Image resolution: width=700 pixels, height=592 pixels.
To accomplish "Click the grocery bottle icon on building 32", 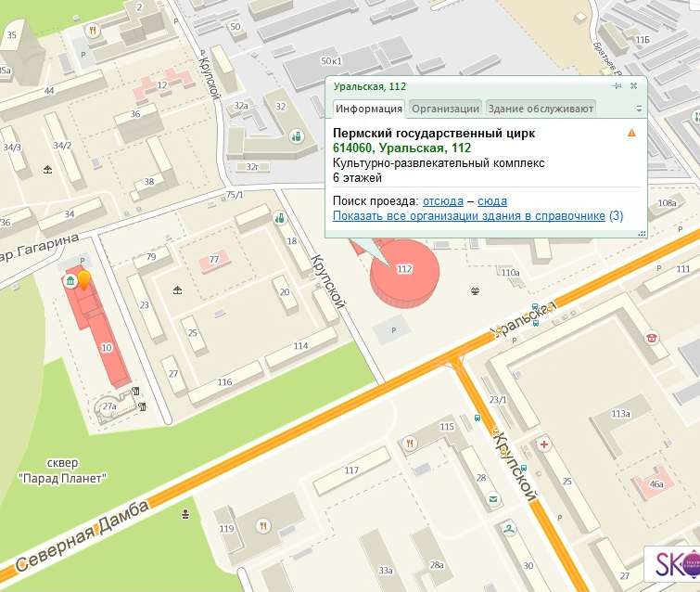I will pyautogui.click(x=297, y=136).
